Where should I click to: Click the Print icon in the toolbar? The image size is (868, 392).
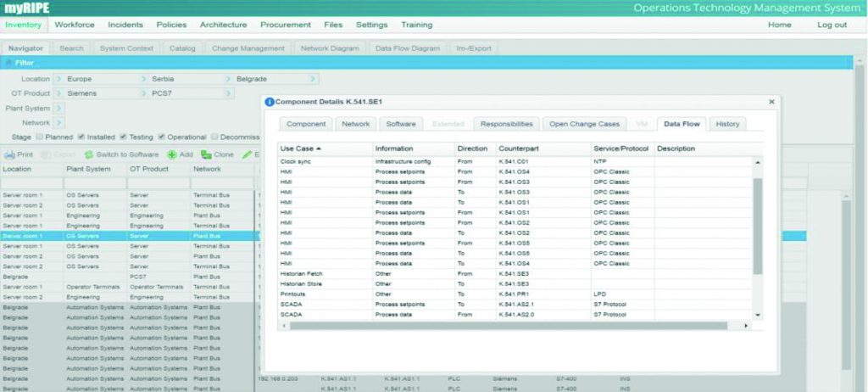[x=9, y=154]
